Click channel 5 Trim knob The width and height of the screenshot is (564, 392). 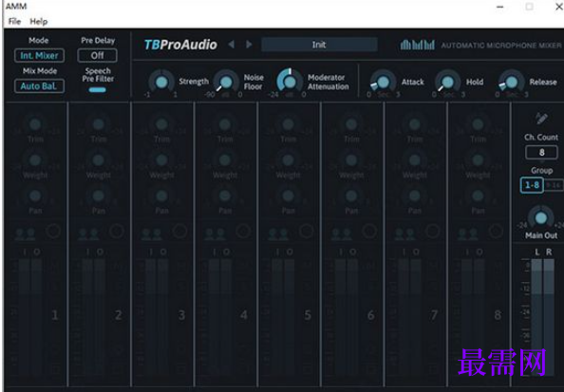[x=288, y=124]
